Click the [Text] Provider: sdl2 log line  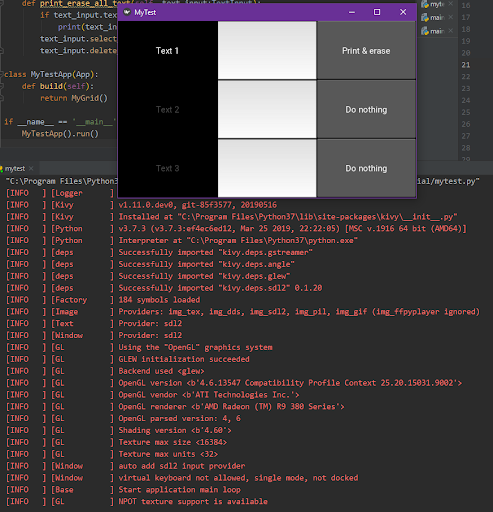[94, 324]
